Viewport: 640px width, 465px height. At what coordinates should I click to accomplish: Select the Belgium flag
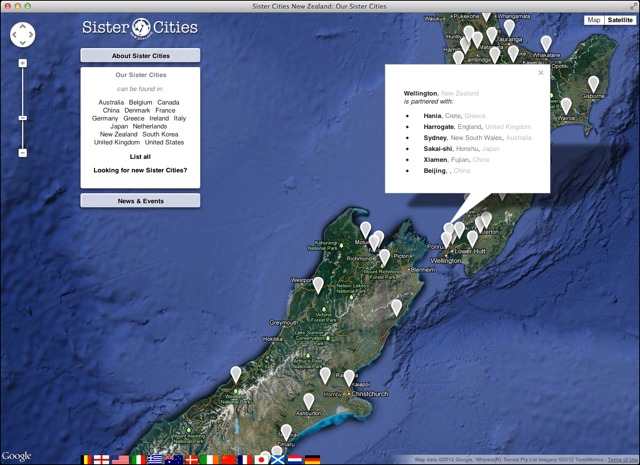click(87, 460)
